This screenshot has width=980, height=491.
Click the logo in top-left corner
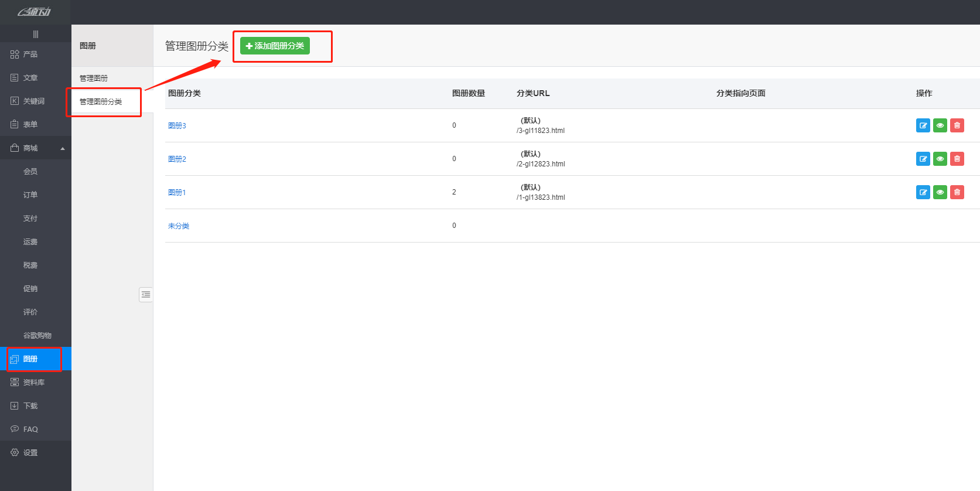35,12
